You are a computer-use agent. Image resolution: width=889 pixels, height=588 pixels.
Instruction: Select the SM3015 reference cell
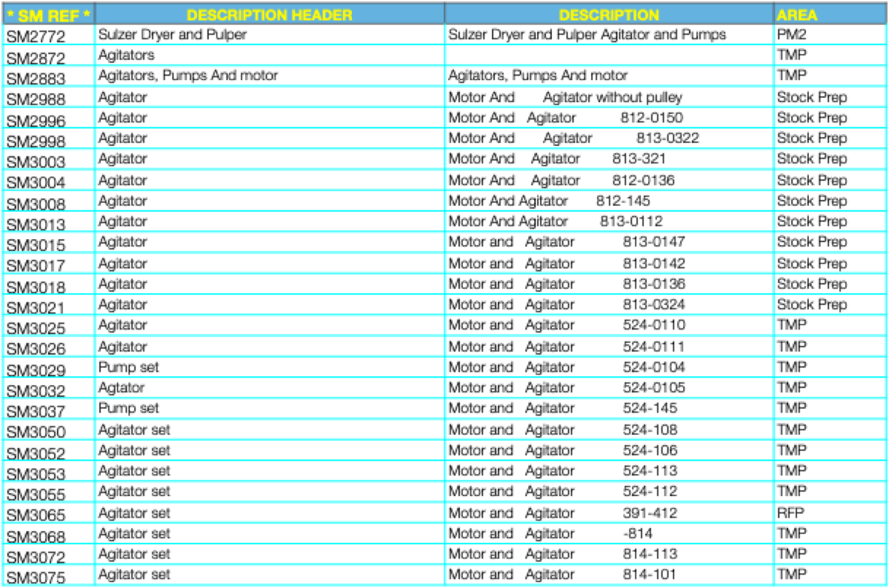tap(49, 244)
